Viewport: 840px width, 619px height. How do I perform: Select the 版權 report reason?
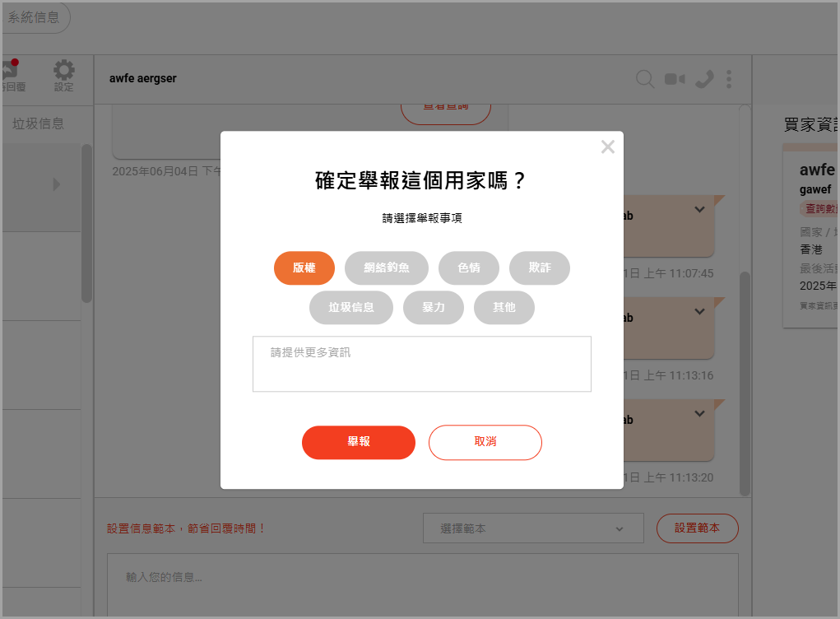(304, 268)
